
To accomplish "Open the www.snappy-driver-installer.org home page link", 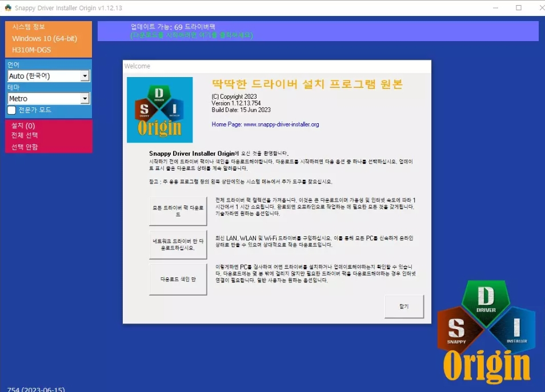I will tap(281, 124).
